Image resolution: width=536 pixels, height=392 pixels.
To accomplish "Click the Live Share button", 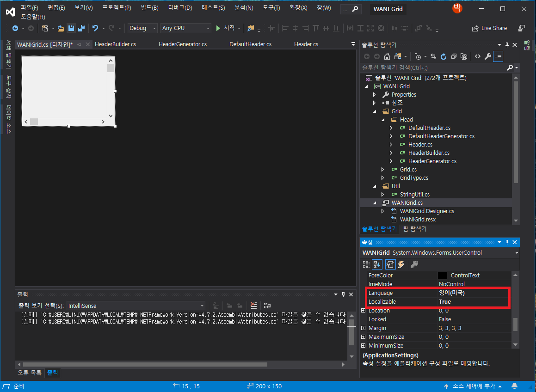I will tap(489, 28).
